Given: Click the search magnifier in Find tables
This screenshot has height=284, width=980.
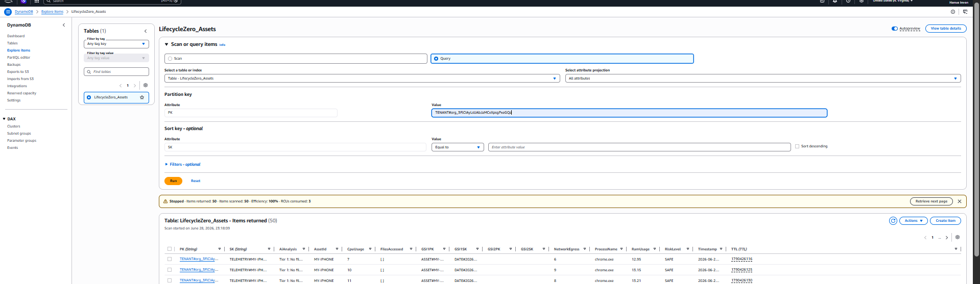Looking at the screenshot, I should click(x=89, y=72).
